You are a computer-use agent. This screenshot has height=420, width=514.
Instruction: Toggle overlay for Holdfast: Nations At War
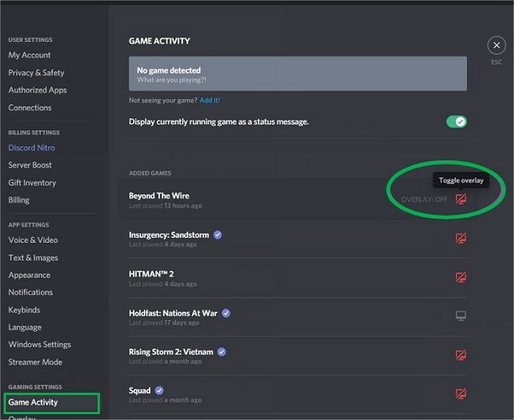[461, 316]
